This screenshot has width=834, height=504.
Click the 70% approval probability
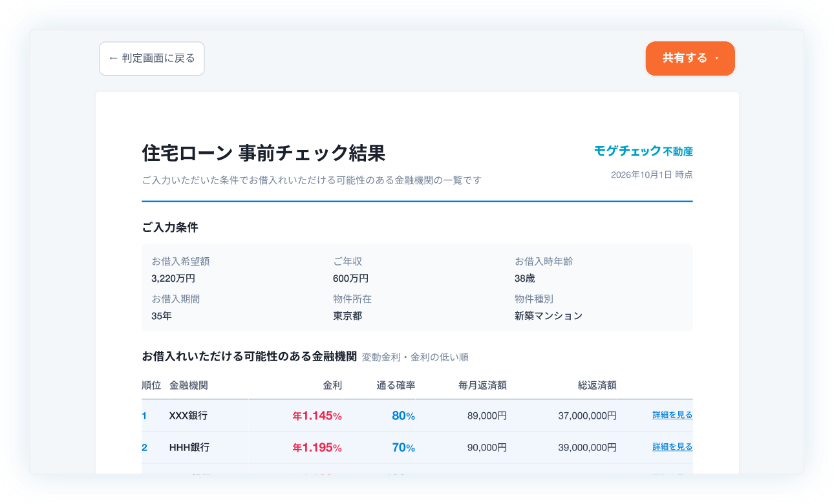click(403, 448)
